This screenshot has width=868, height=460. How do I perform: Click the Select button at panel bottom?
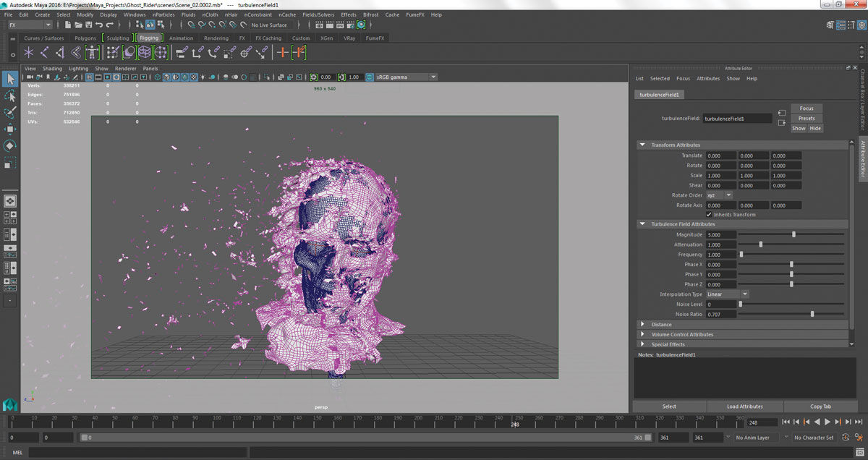[x=669, y=406]
